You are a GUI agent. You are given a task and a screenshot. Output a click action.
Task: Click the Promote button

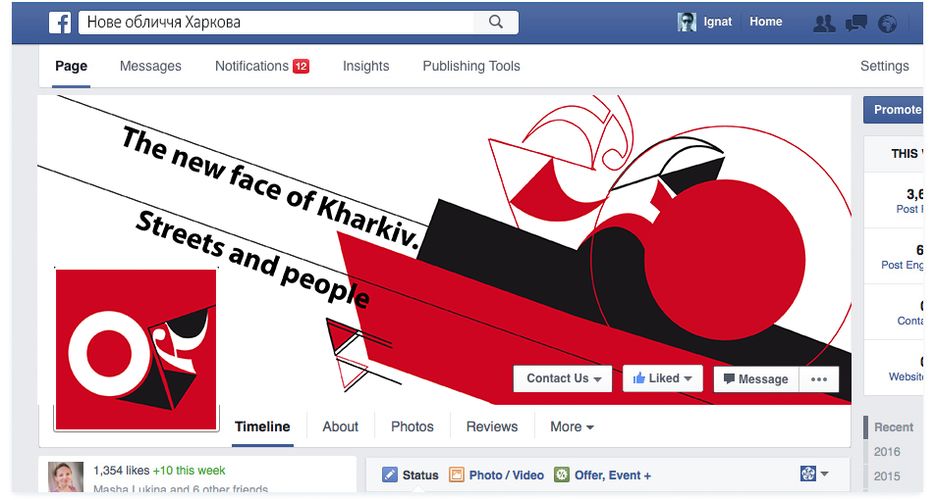[x=897, y=109]
